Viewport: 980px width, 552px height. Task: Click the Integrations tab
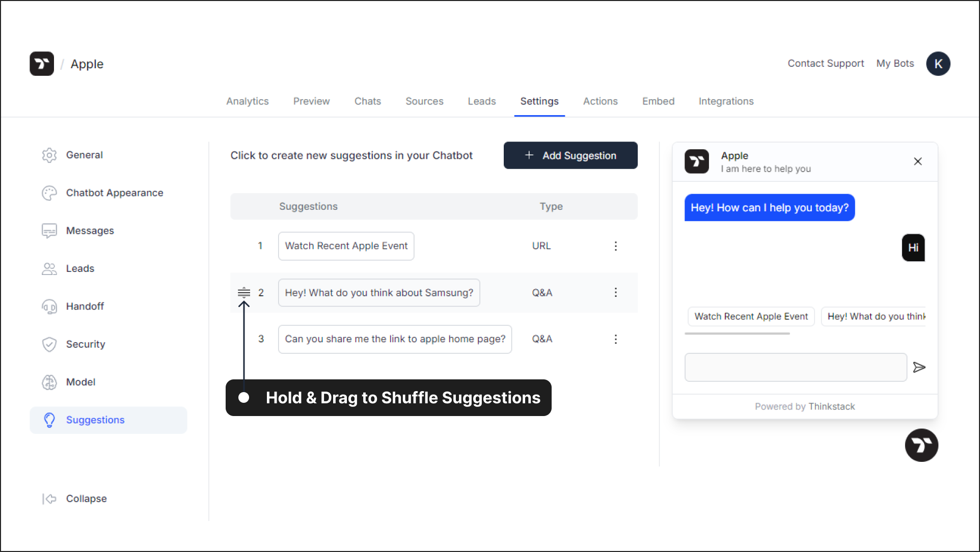(x=726, y=101)
